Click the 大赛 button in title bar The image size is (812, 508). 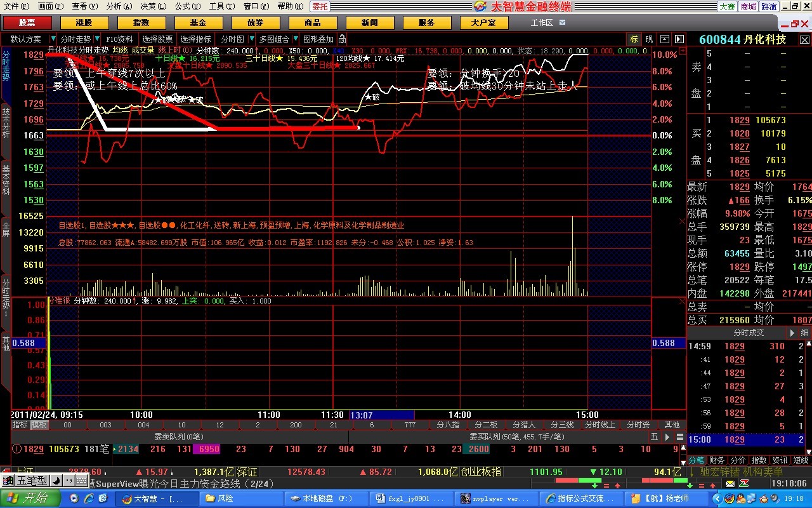(727, 6)
